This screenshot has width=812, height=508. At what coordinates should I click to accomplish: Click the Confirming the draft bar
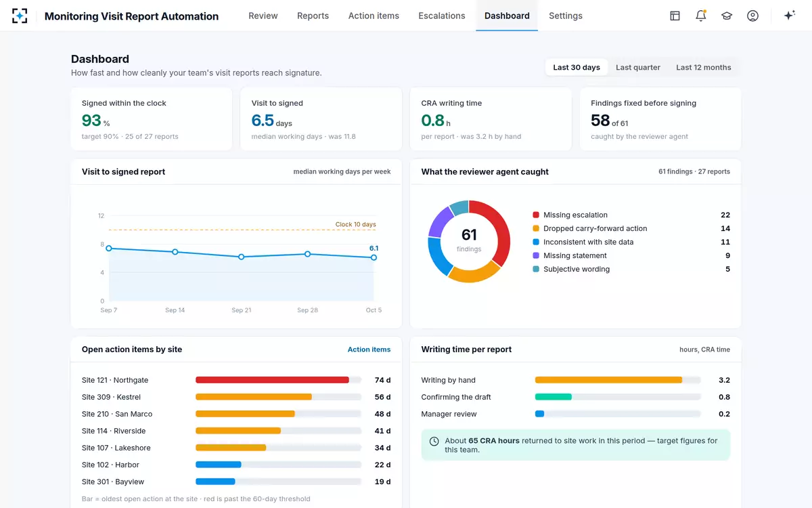tap(554, 397)
